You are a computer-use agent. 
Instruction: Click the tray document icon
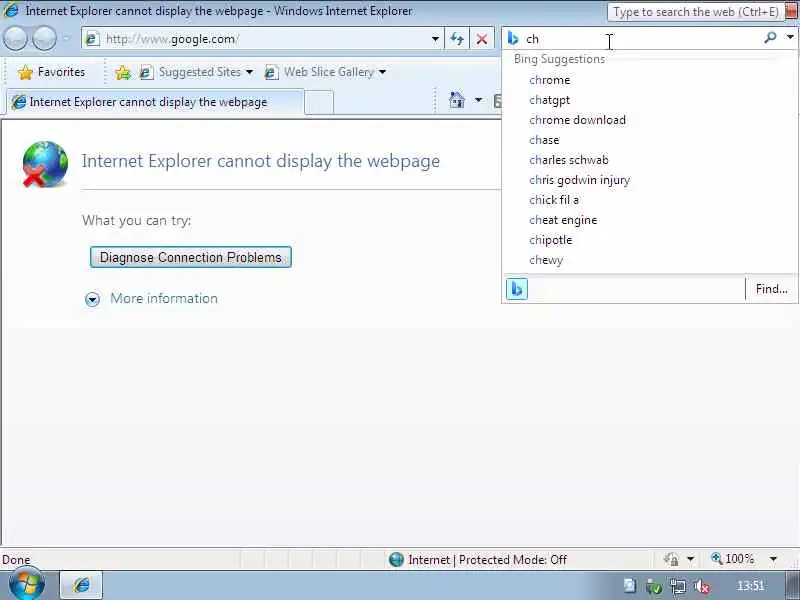pos(630,586)
